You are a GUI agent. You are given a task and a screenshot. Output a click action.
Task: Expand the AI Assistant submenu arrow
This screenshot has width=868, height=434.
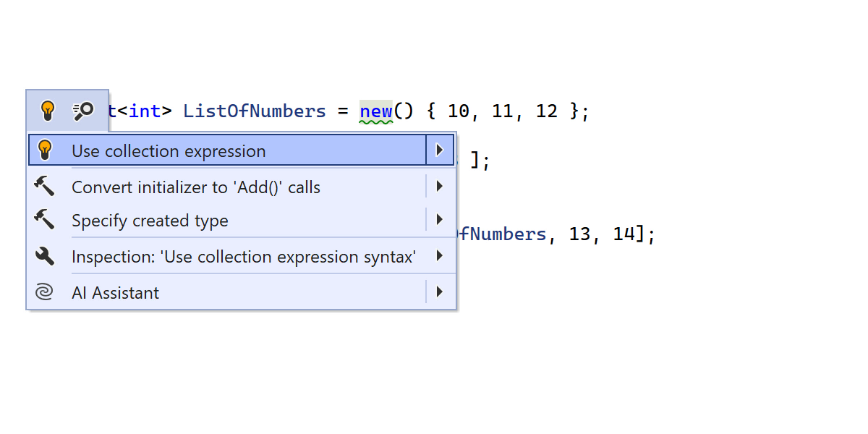point(439,292)
